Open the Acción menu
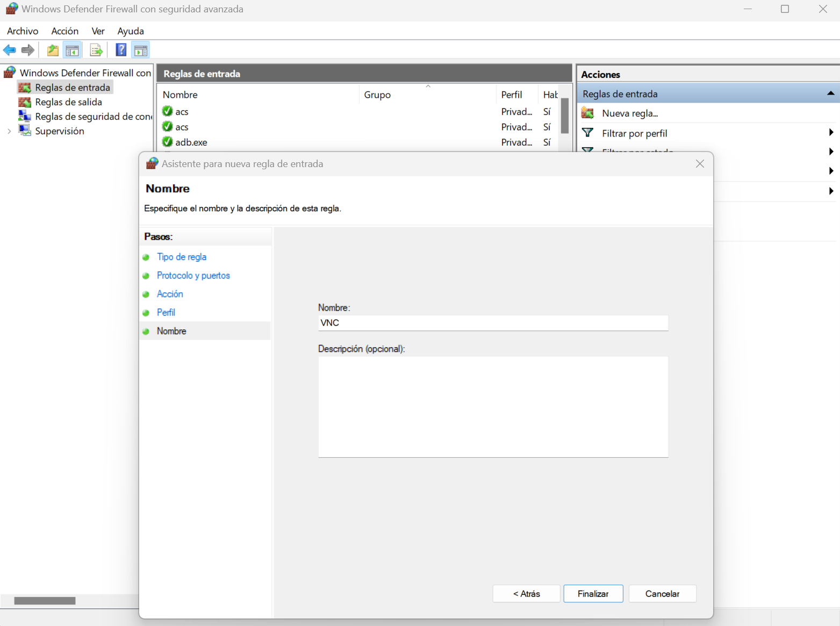The width and height of the screenshot is (840, 626). (x=64, y=31)
